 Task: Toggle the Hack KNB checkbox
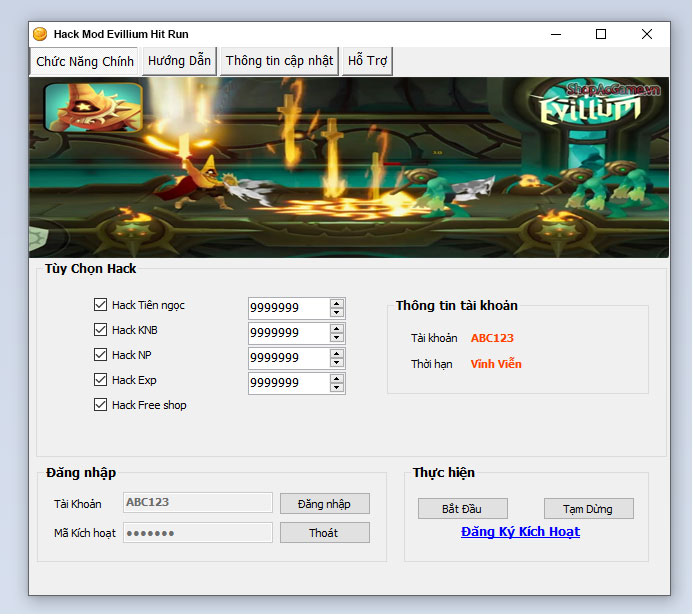[100, 330]
